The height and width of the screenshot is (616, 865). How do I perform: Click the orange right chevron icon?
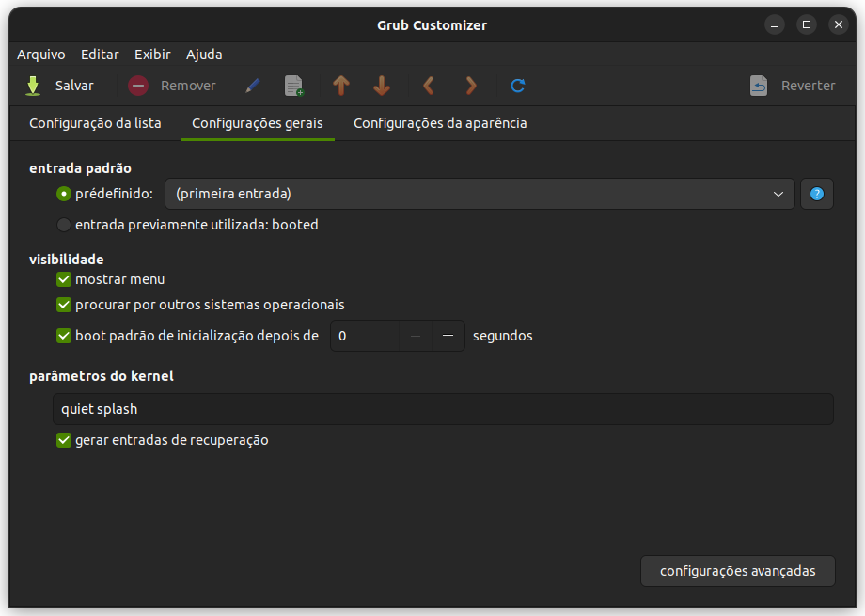[x=470, y=86]
